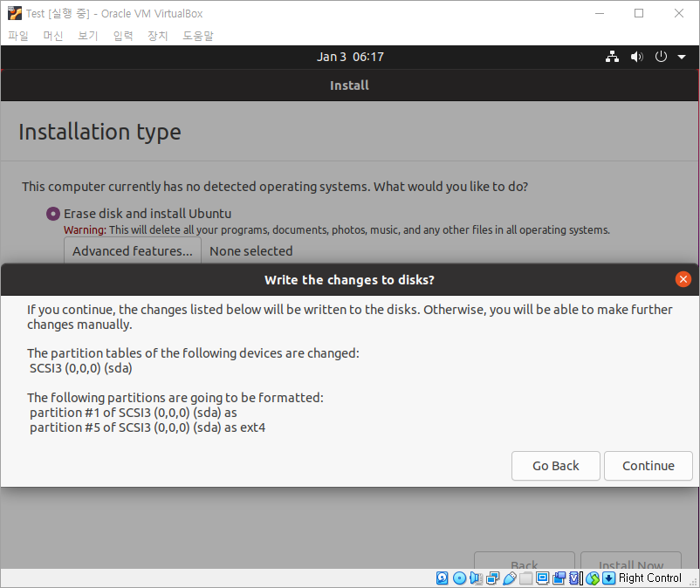The width and height of the screenshot is (700, 588).
Task: Open the 입력 menu
Action: [123, 36]
